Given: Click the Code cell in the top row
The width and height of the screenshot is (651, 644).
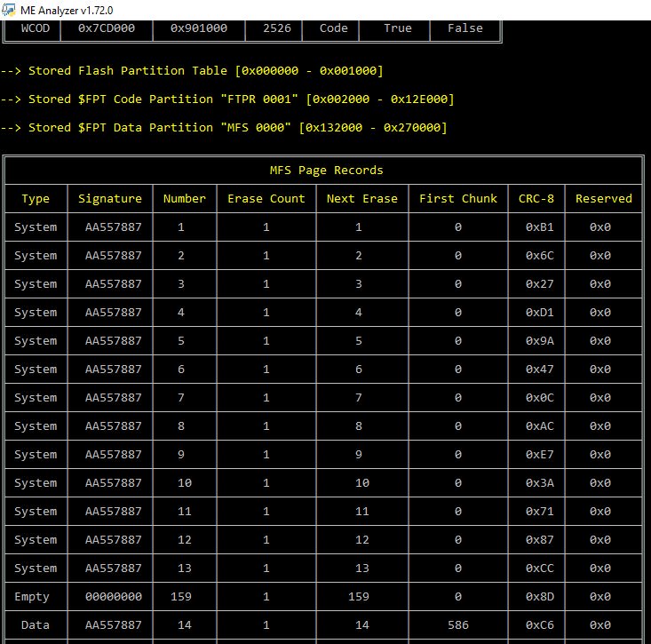Looking at the screenshot, I should pos(333,28).
